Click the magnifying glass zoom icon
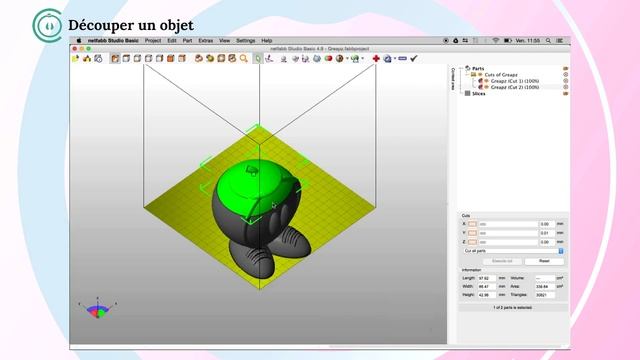This screenshot has width=640, height=360. point(244,59)
